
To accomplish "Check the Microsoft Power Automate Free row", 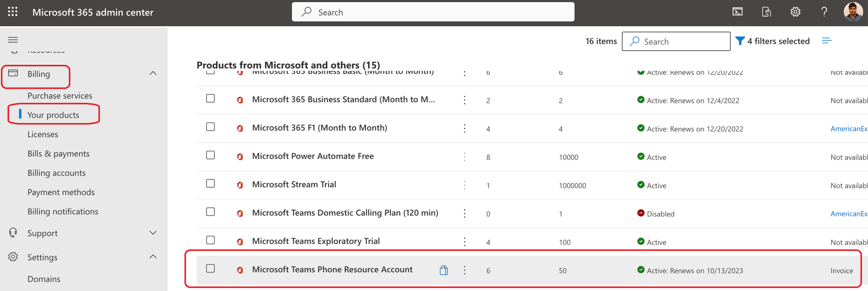I will point(210,155).
